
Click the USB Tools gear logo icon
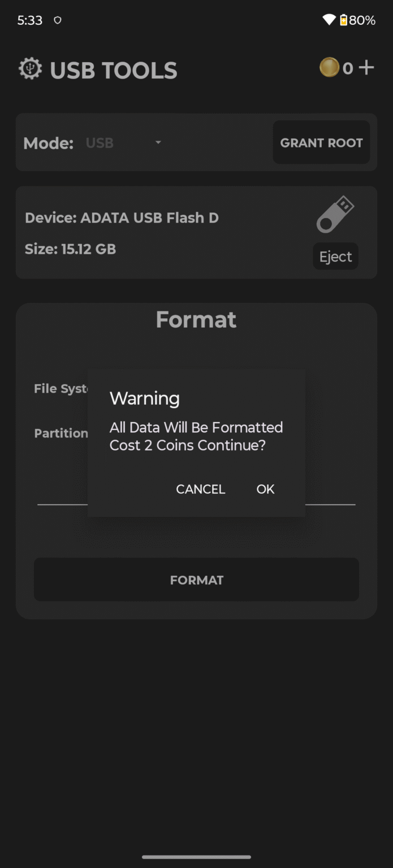tap(30, 68)
